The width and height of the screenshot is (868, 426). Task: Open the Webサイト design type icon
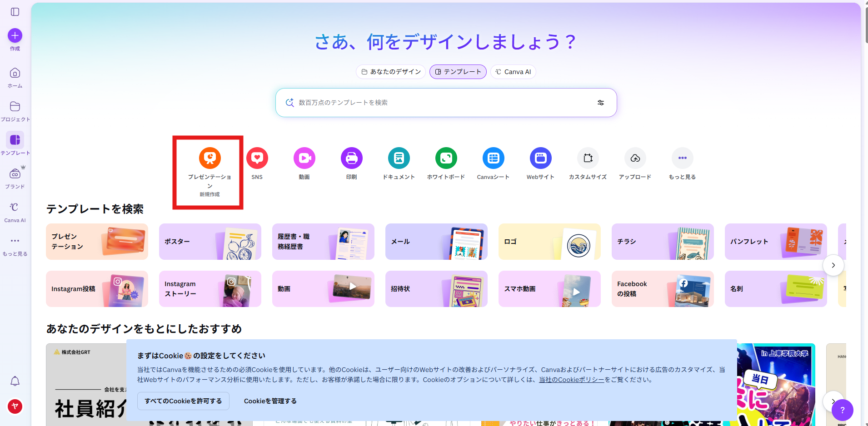pyautogui.click(x=540, y=157)
